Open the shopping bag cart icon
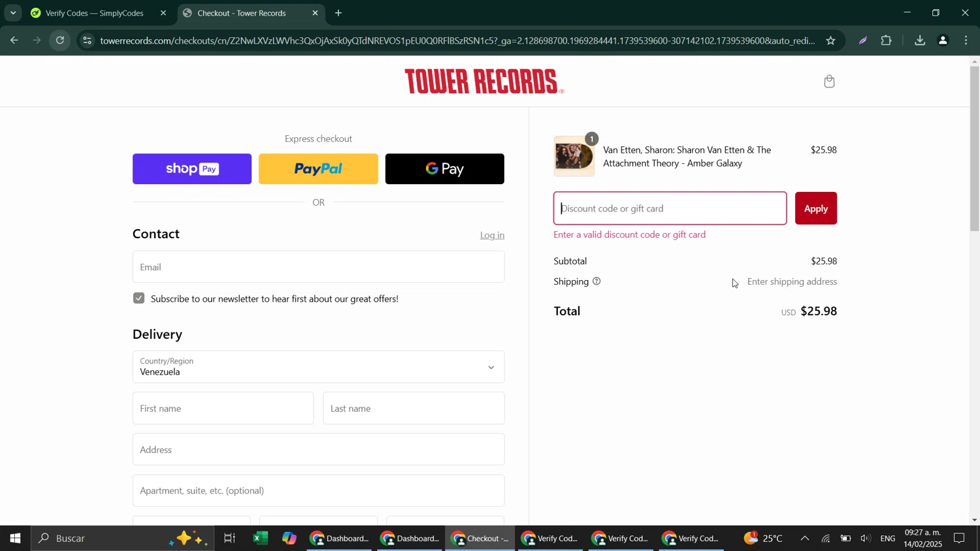The height and width of the screenshot is (551, 980). point(829,82)
